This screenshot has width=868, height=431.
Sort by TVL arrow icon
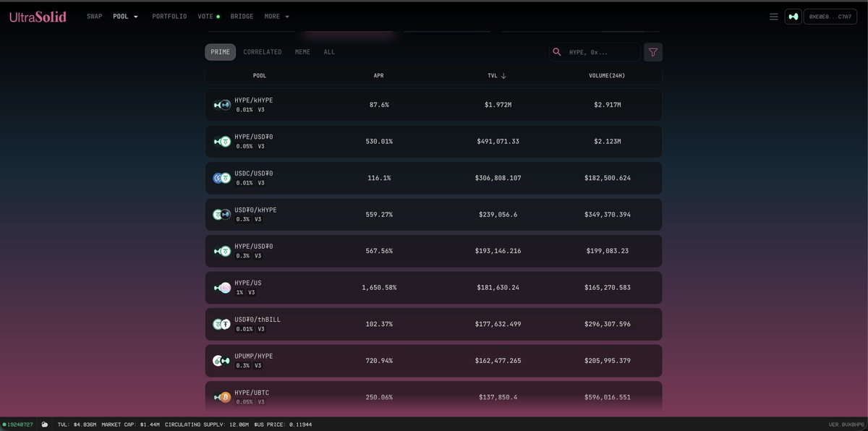coord(503,75)
